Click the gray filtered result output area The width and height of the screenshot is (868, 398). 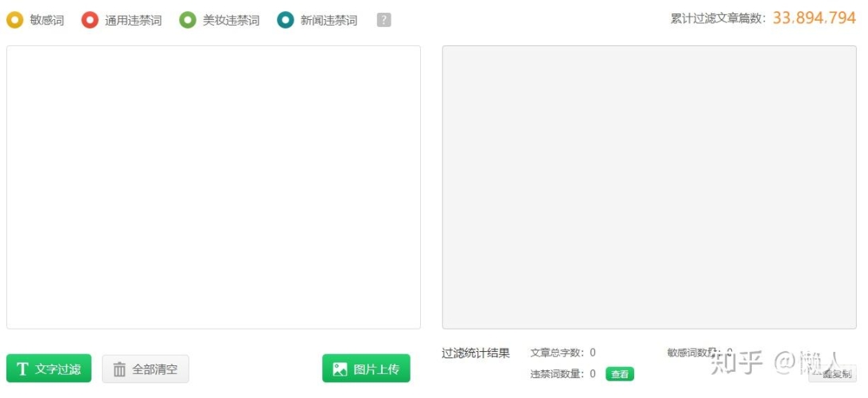click(648, 187)
